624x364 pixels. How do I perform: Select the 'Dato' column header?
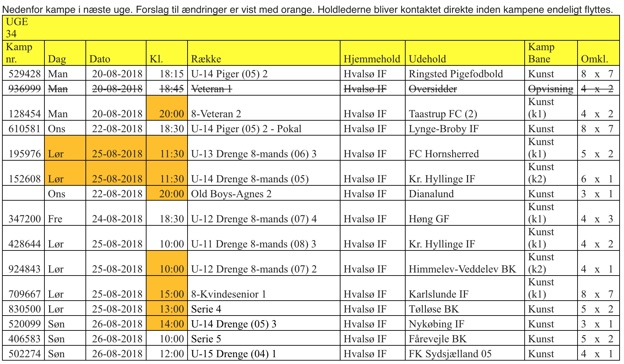coord(116,53)
